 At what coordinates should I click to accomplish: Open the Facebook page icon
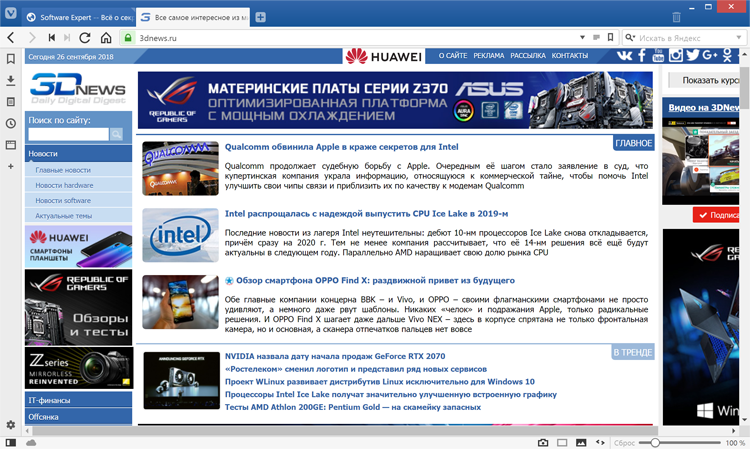(x=642, y=55)
